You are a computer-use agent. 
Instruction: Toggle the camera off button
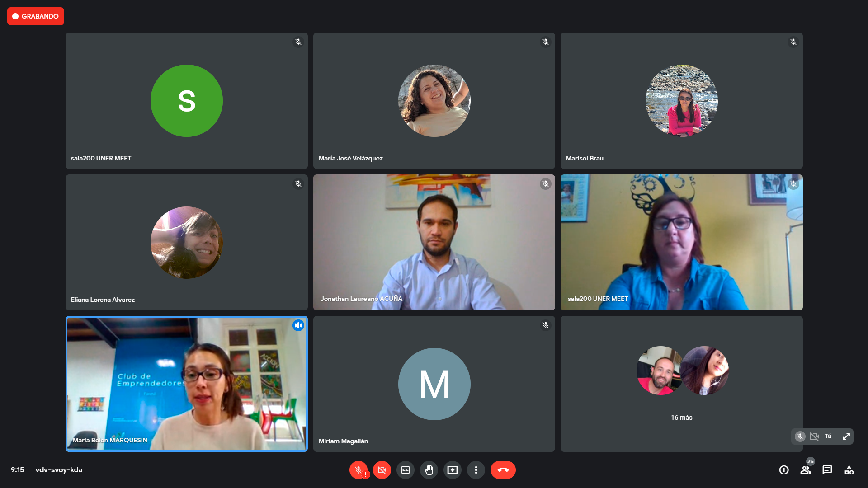(382, 470)
